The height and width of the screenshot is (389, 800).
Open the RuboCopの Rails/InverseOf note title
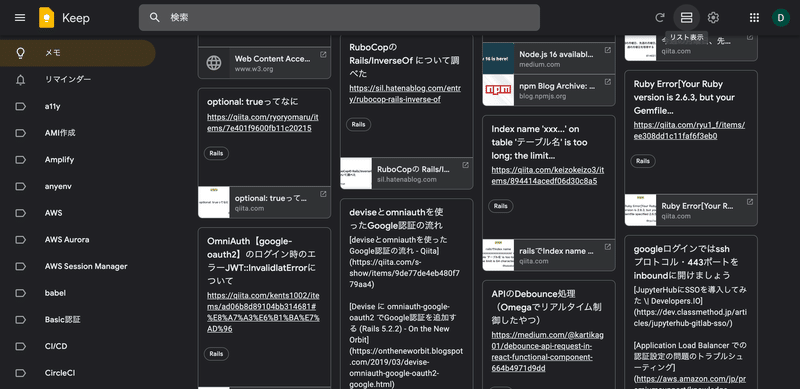(405, 61)
